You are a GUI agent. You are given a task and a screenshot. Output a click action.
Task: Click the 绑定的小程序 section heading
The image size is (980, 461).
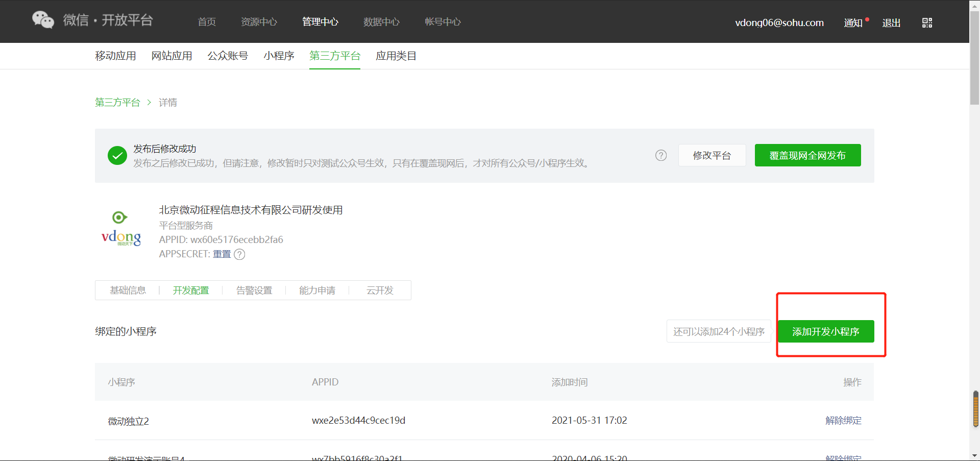pos(126,331)
